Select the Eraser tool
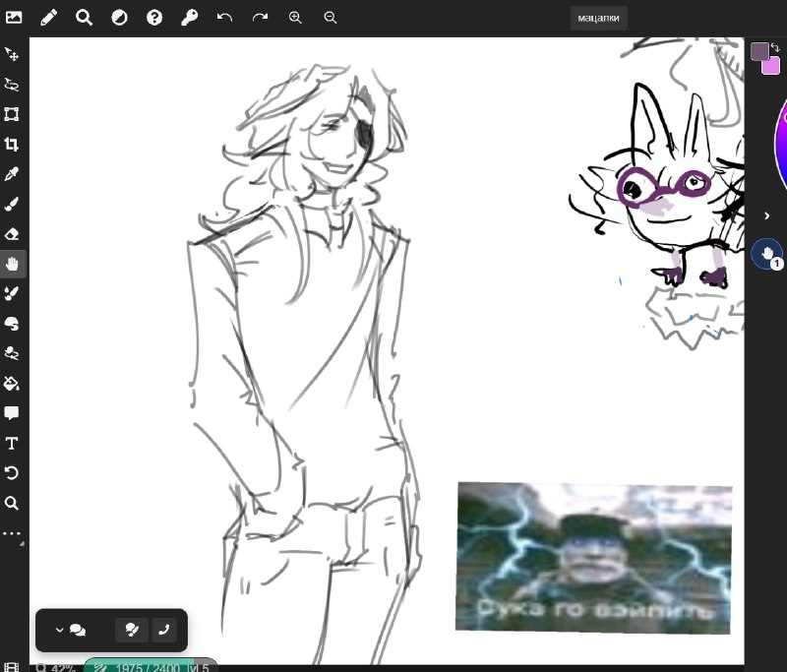 12,234
